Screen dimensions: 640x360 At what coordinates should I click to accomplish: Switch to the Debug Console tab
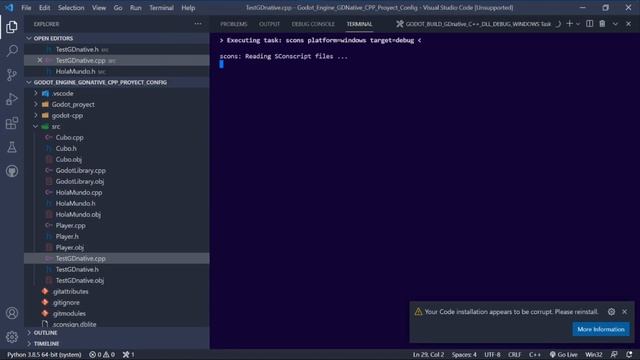(x=313, y=24)
